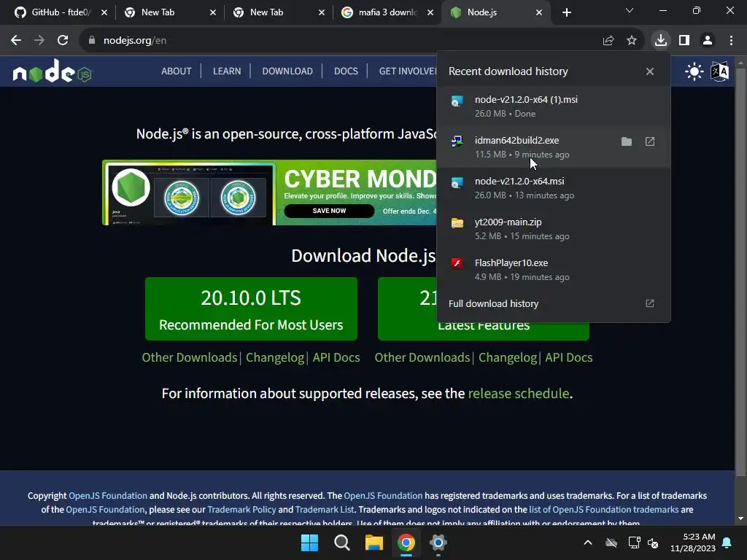747x560 pixels.
Task: Open the LEARN menu item
Action: (227, 71)
